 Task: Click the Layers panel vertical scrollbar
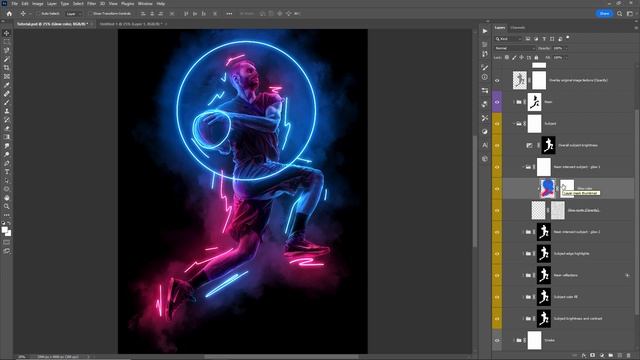pyautogui.click(x=636, y=212)
